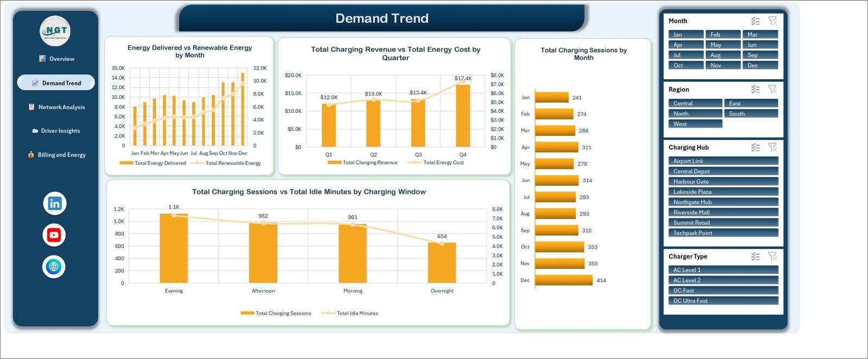Filter by the Summit Retail hub
This screenshot has width=868, height=359.
[723, 223]
